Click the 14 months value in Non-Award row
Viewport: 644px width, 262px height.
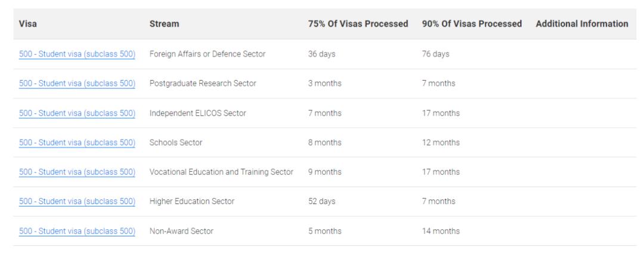(x=441, y=231)
